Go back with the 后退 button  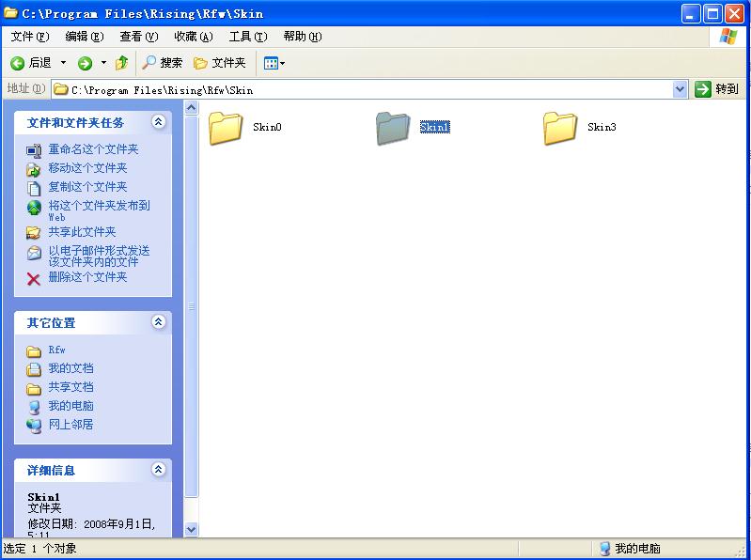point(31,63)
